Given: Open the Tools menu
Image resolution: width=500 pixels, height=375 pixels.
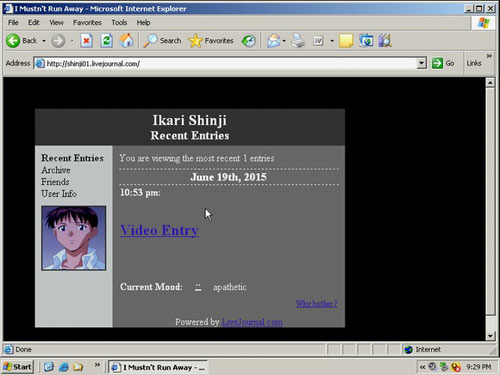Looking at the screenshot, I should pos(119,23).
